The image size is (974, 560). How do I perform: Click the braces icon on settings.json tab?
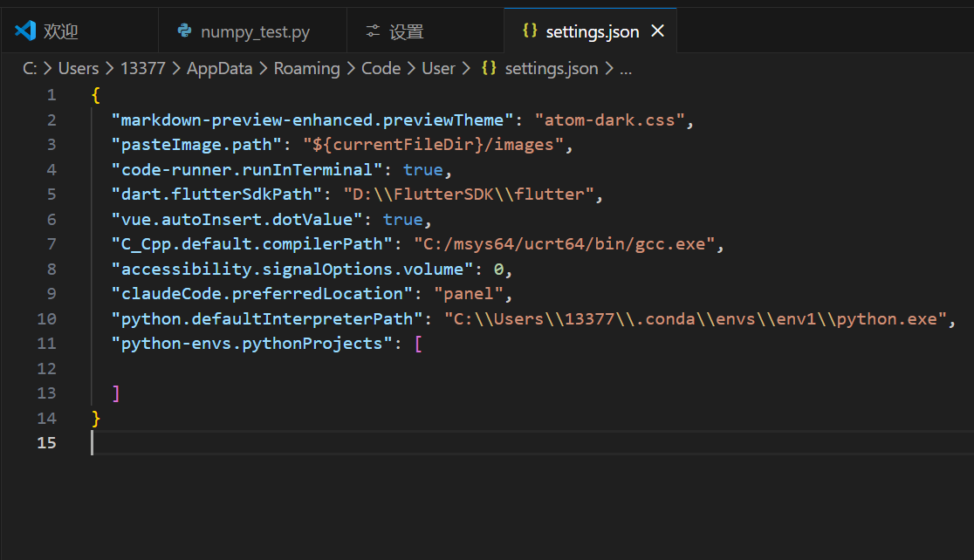tap(530, 31)
